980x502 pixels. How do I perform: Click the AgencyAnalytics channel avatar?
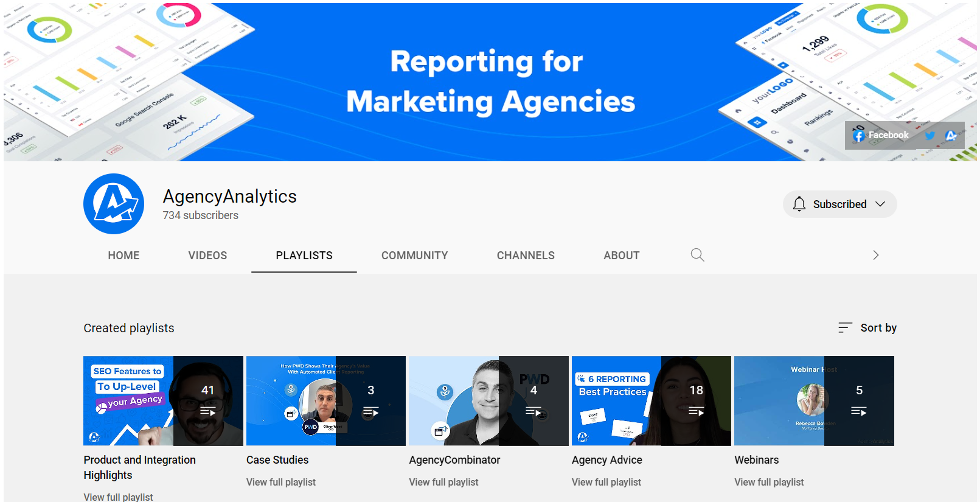pyautogui.click(x=114, y=204)
